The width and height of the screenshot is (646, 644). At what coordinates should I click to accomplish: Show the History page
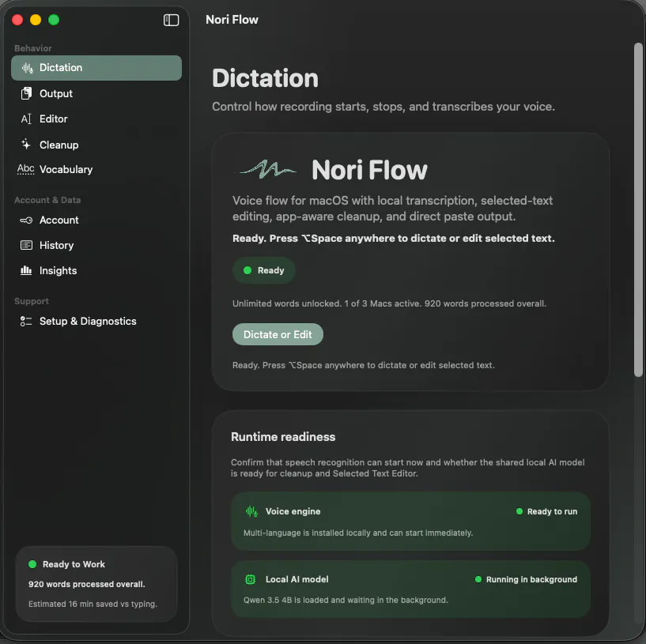point(96,246)
